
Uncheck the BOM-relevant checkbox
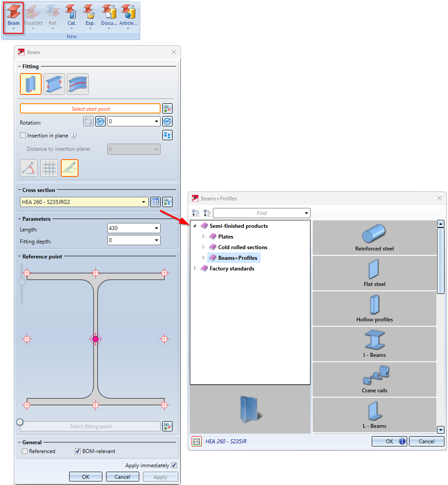(x=78, y=451)
